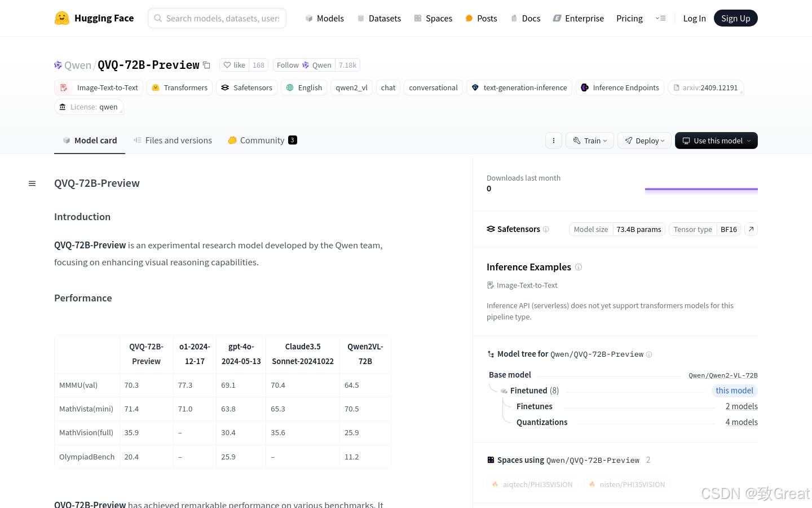Expand the Safetensors details arrow icon
This screenshot has height=508, width=812.
point(751,229)
